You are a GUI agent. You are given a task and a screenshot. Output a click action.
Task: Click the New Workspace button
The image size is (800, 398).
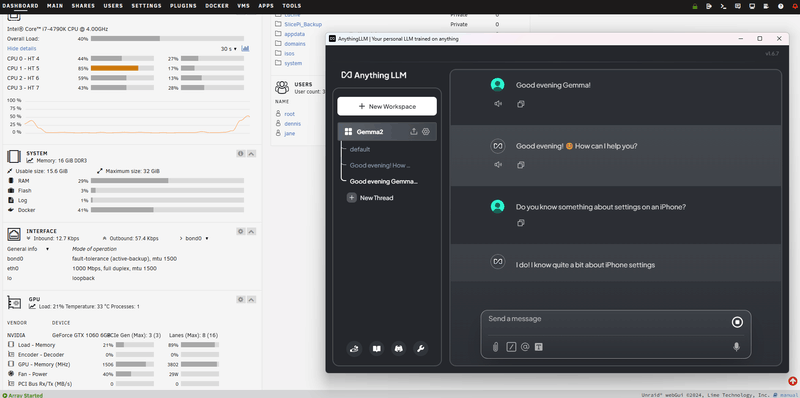[387, 106]
